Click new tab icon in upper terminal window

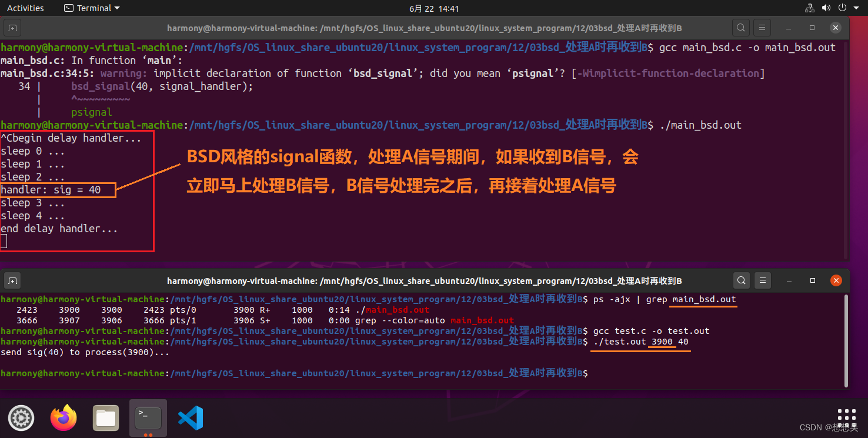[13, 28]
